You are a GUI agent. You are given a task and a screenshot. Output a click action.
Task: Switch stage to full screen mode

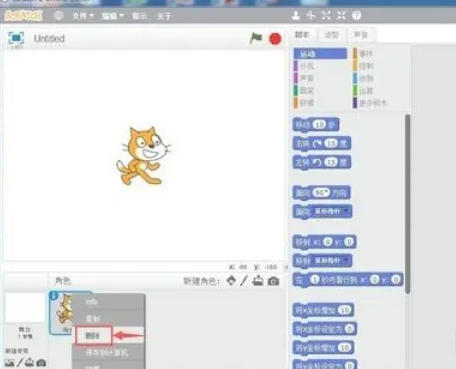[16, 38]
